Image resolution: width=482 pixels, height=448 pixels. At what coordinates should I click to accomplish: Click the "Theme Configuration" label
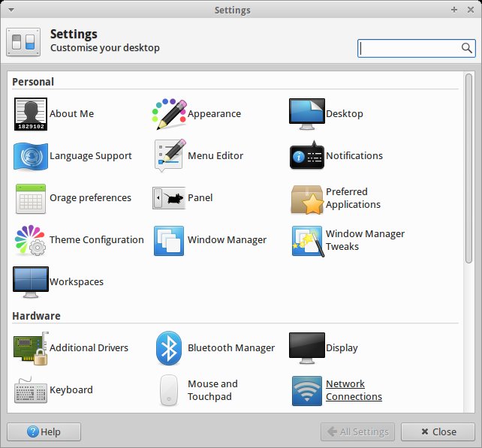97,239
